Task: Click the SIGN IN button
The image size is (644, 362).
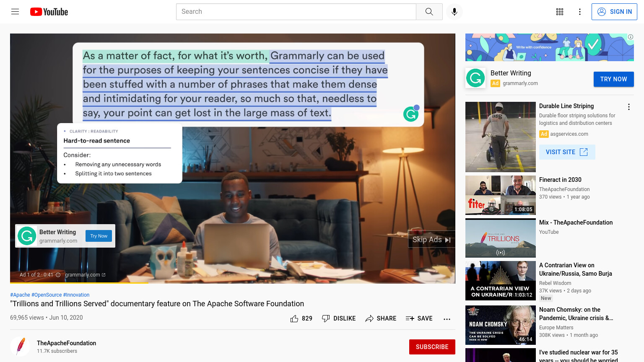Action: coord(614,12)
